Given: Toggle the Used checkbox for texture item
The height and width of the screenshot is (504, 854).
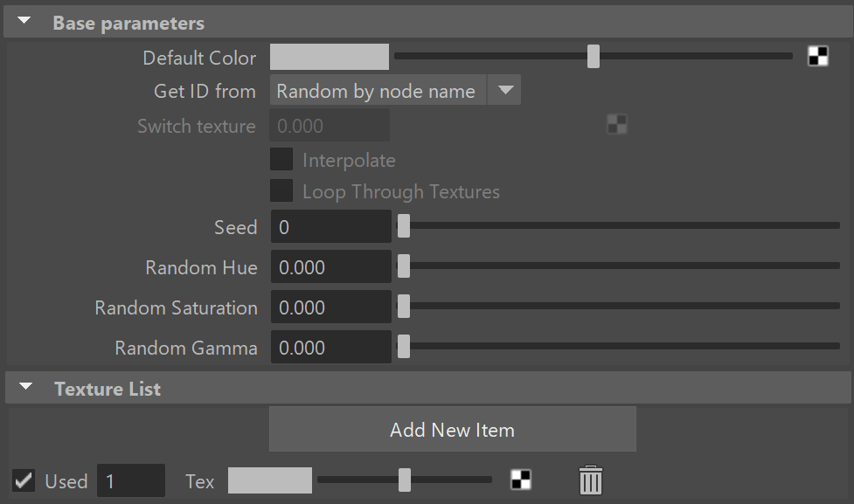Looking at the screenshot, I should point(24,480).
